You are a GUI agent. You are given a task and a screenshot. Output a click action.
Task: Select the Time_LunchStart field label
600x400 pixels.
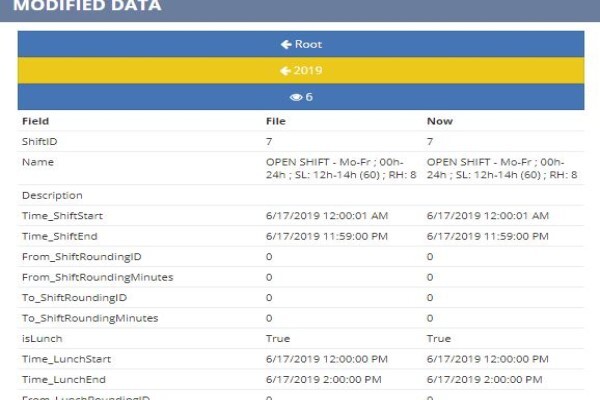[66, 359]
